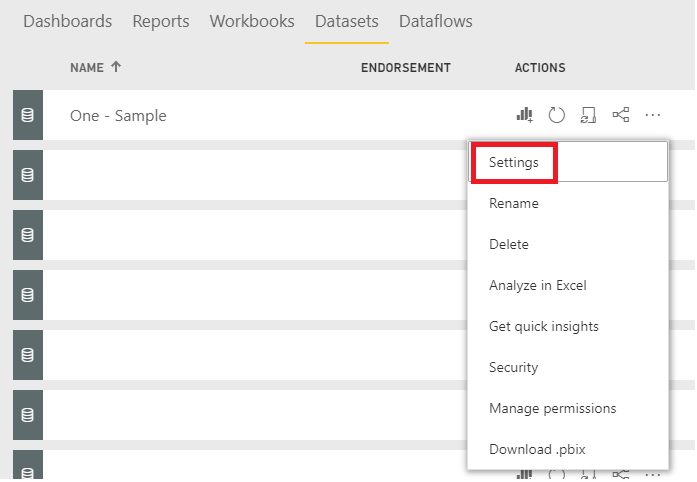
Task: Open More options ellipsis for One - Sample
Action: [x=653, y=115]
